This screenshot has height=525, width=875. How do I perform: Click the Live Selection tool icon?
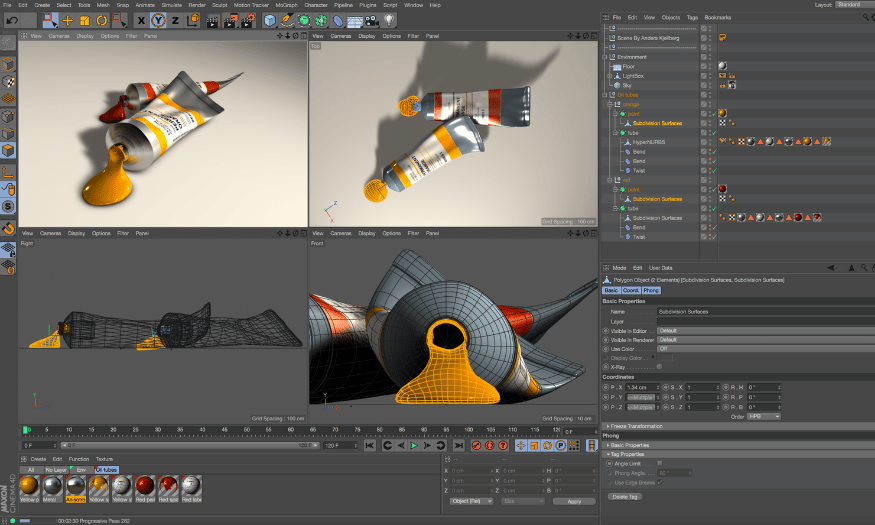[x=50, y=20]
